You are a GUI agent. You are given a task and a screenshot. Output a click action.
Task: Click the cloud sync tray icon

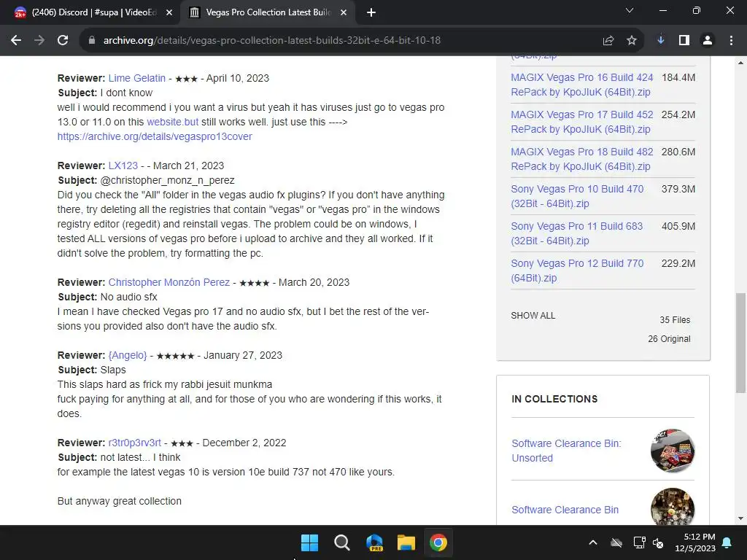pyautogui.click(x=616, y=542)
